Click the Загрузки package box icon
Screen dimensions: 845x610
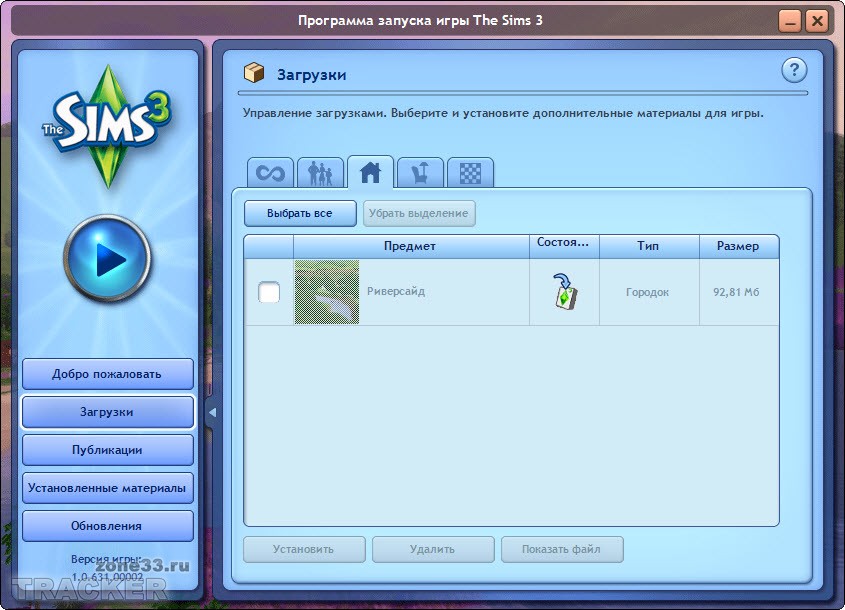[x=254, y=72]
